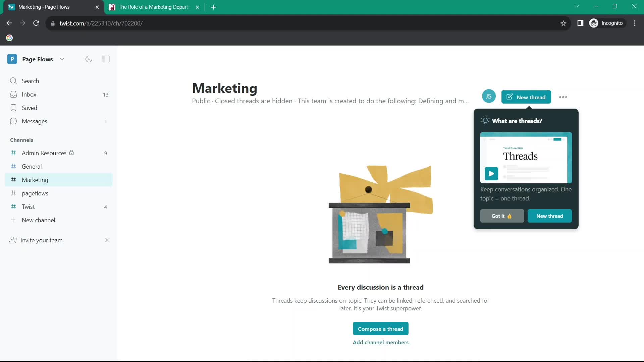Click the layout toggle icon
The height and width of the screenshot is (362, 644).
tap(105, 59)
